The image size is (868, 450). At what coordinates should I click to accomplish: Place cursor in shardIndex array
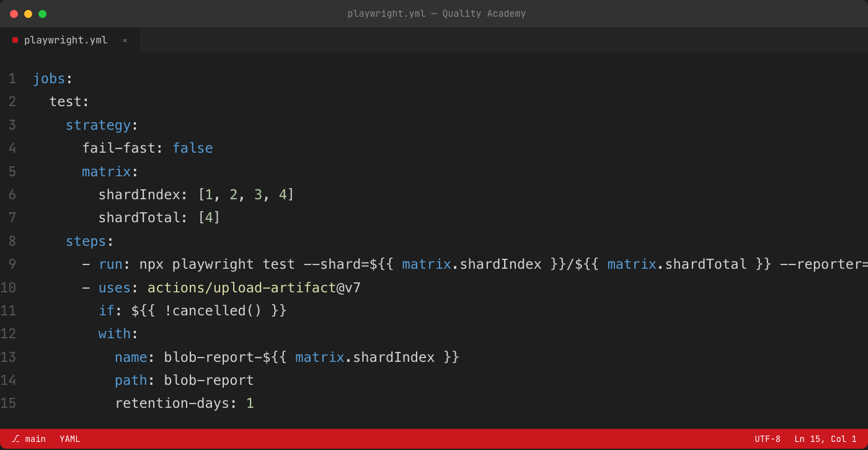pos(246,195)
